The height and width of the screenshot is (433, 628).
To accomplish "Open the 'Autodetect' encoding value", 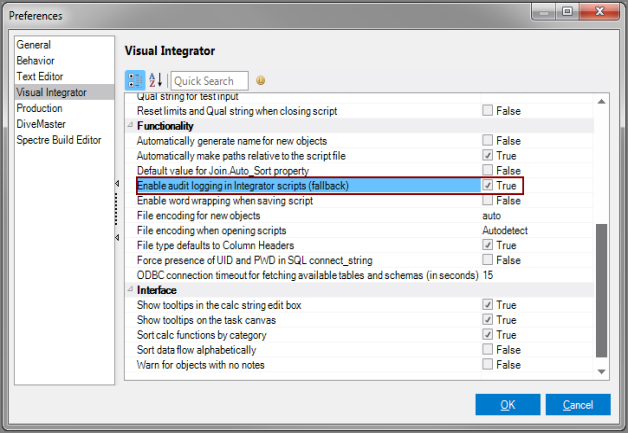I will coord(505,230).
